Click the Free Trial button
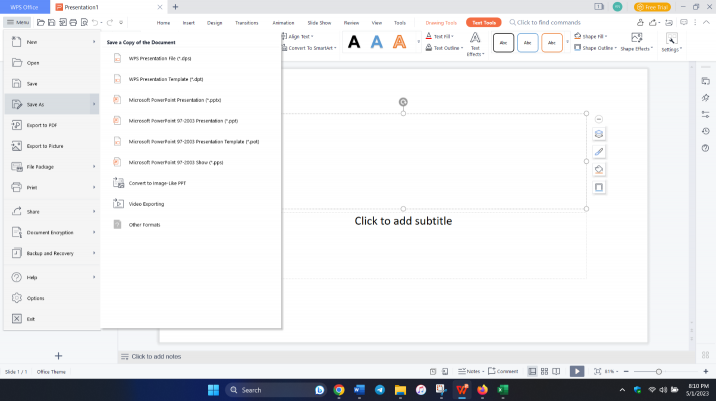Image resolution: width=716 pixels, height=401 pixels. [x=652, y=7]
